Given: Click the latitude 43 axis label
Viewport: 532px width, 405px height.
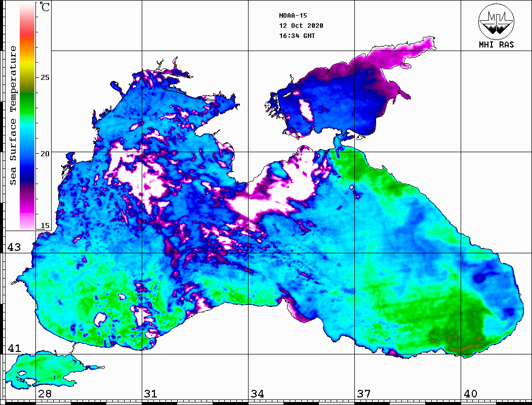Looking at the screenshot, I should pyautogui.click(x=14, y=247).
